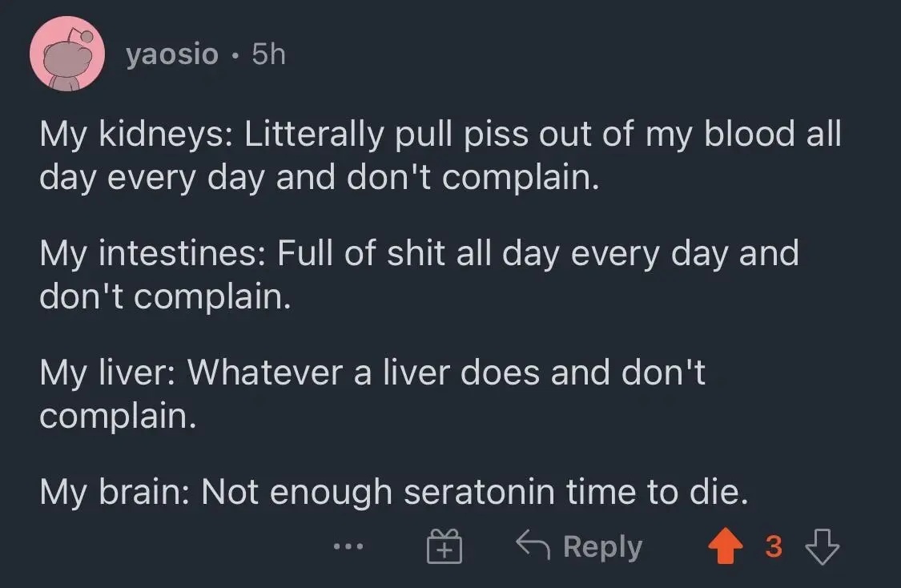The width and height of the screenshot is (901, 588).
Task: Click the 5h comment timestamp
Action: [267, 54]
